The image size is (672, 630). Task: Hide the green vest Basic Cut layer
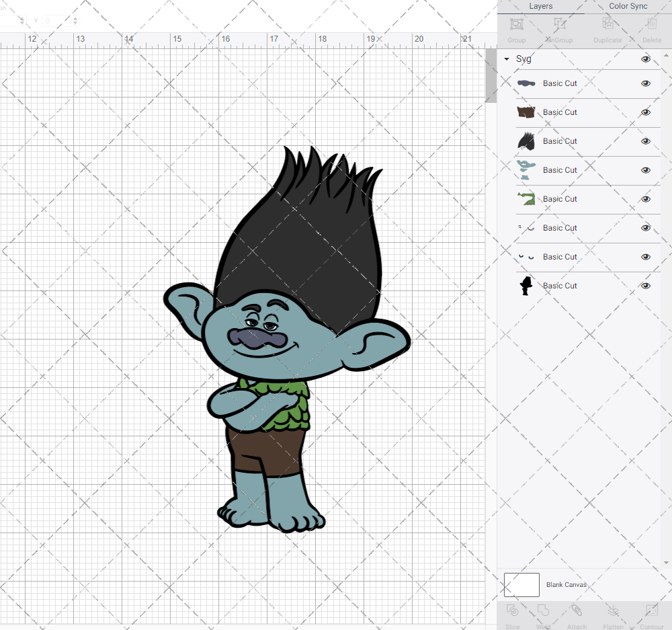646,199
